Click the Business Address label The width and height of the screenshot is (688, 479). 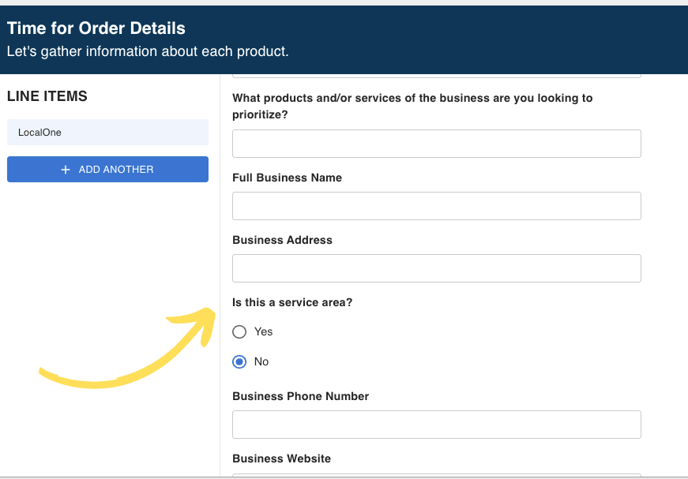pos(282,240)
